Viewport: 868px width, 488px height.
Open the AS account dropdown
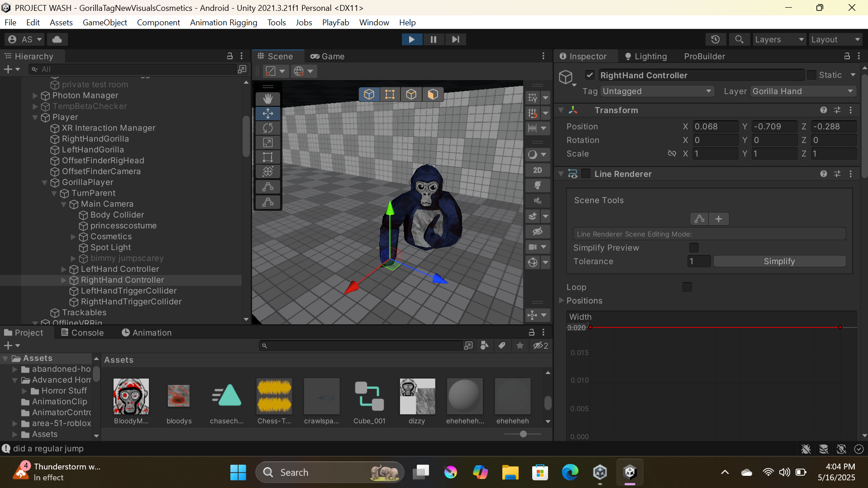[x=25, y=39]
